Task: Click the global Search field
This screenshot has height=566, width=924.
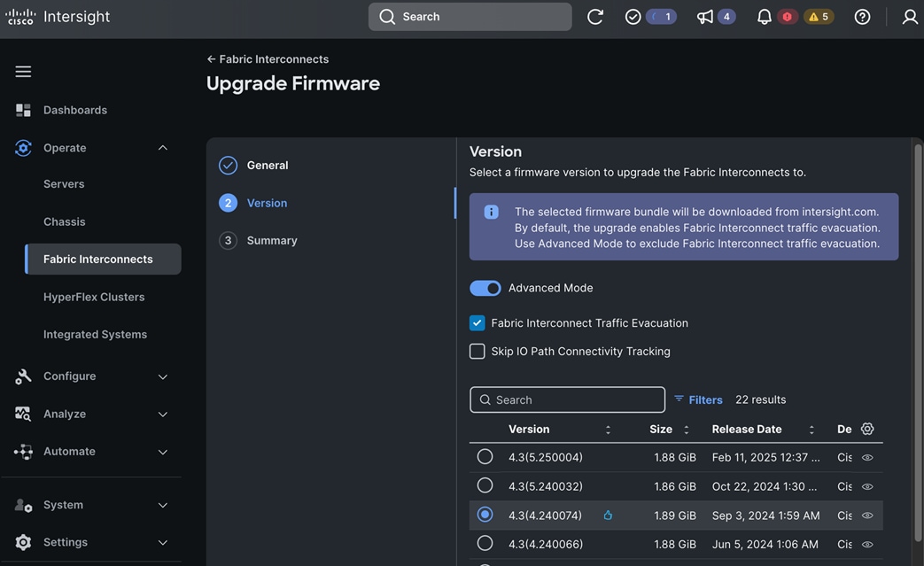Action: tap(470, 17)
